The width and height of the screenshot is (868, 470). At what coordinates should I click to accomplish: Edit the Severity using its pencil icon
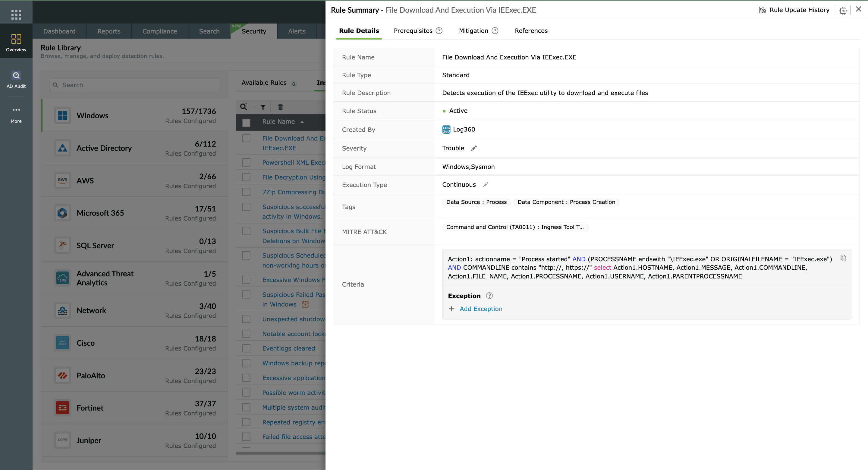474,148
